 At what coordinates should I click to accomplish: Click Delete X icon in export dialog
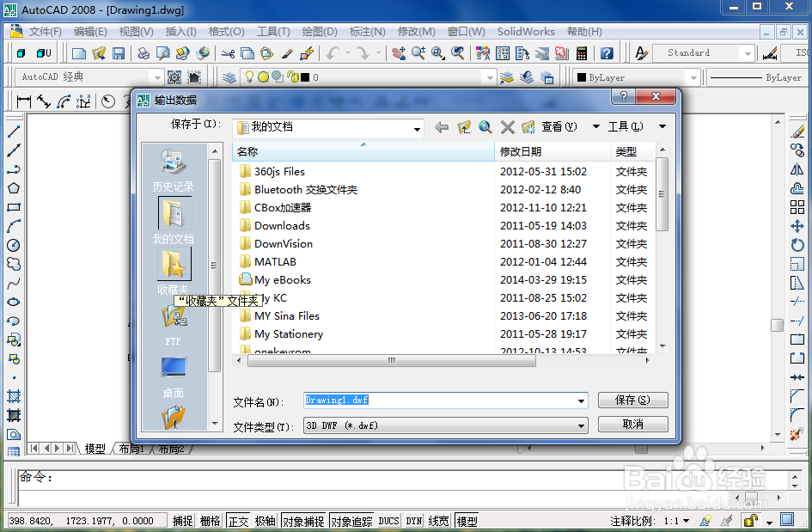[508, 127]
